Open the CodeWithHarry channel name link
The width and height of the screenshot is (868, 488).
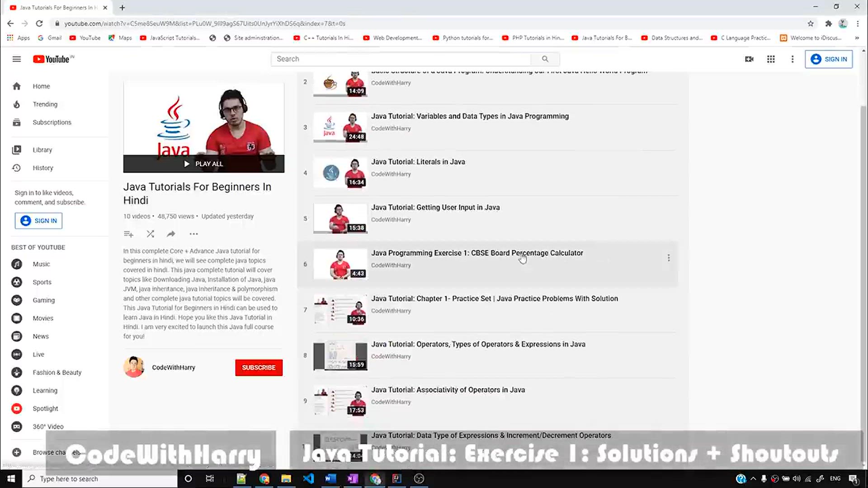click(x=174, y=368)
